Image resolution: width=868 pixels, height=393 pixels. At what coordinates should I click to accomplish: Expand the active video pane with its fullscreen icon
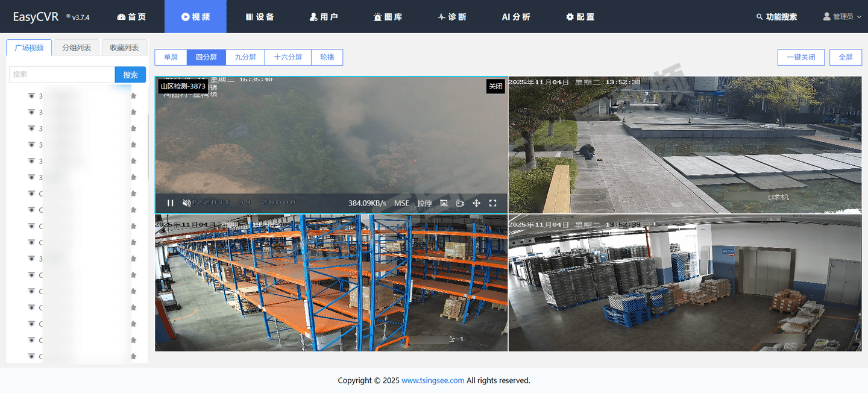[492, 203]
